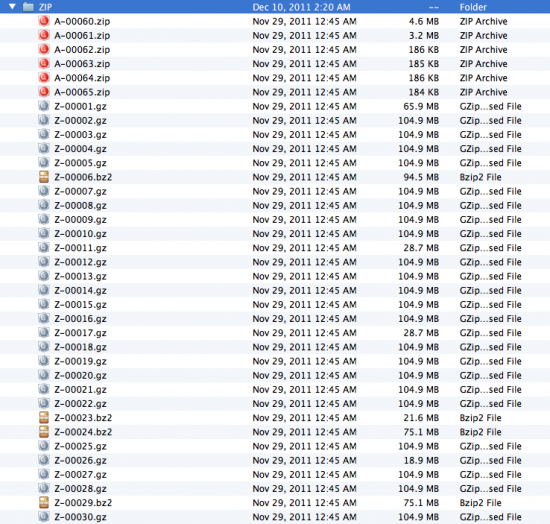Click file name Z-00018.gz
550x524 pixels.
coord(80,347)
